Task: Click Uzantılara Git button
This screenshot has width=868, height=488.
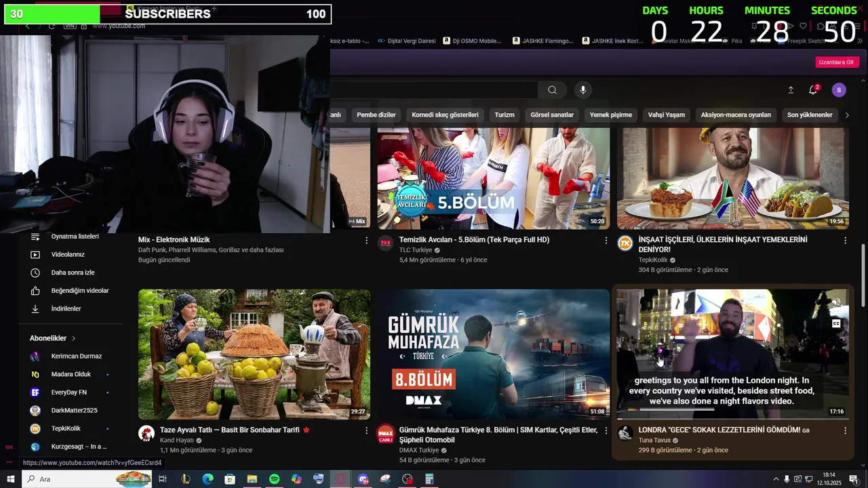Action: (x=836, y=62)
